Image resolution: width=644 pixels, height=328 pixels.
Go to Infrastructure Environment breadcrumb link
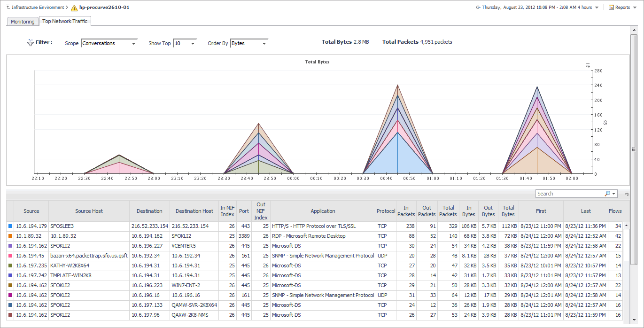point(38,8)
